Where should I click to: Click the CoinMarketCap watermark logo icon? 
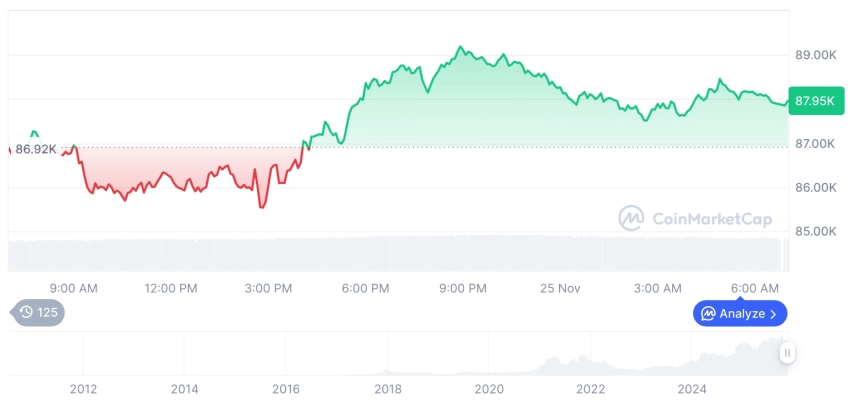[631, 218]
